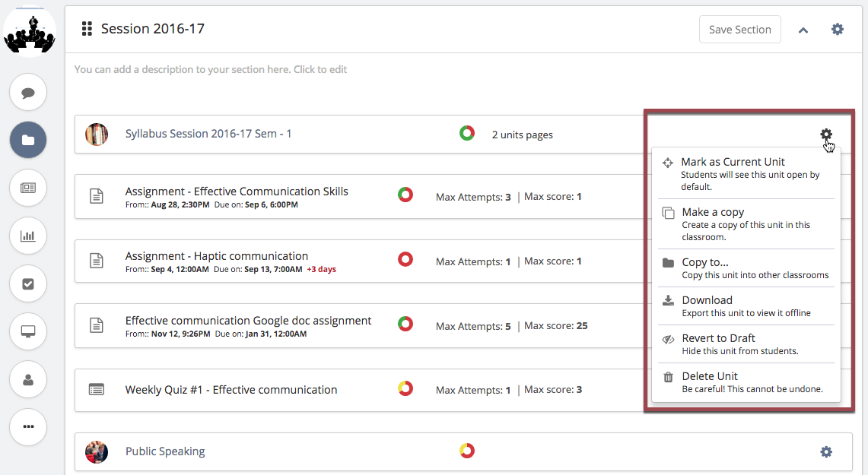The image size is (868, 475).
Task: Click 'Max Attempts: 5' on Google doc assignment
Action: point(473,326)
